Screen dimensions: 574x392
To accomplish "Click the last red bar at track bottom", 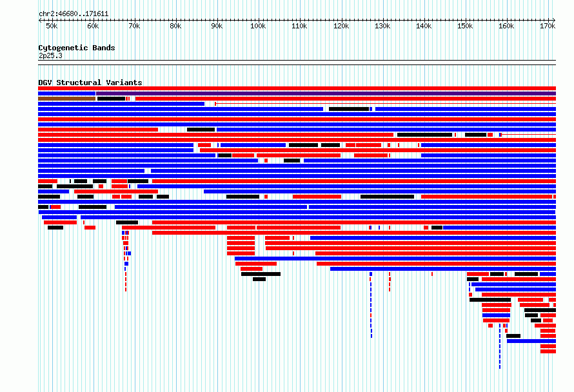I will point(548,351).
